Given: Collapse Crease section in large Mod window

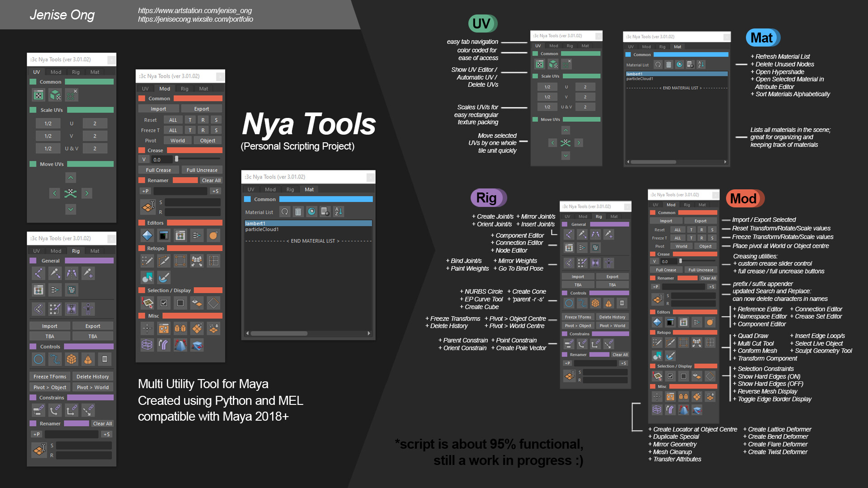Looking at the screenshot, I should 142,150.
